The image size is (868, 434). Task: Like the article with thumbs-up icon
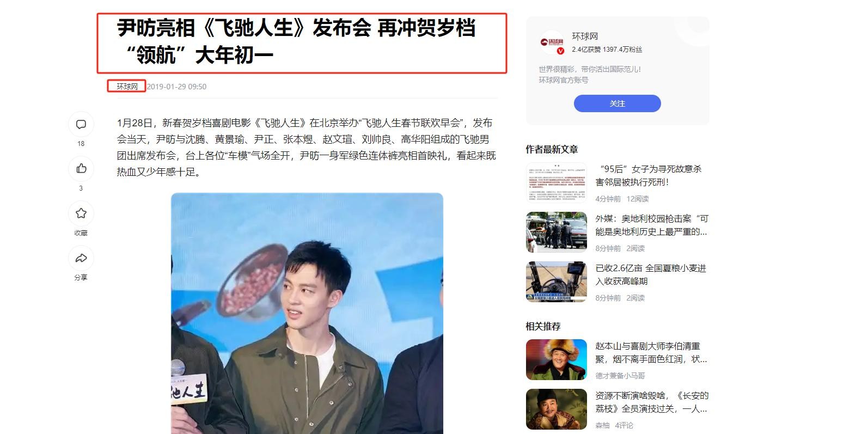(x=81, y=169)
